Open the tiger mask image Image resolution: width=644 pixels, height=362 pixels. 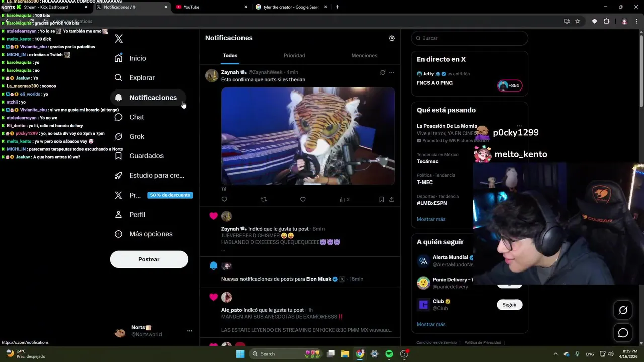(x=308, y=136)
